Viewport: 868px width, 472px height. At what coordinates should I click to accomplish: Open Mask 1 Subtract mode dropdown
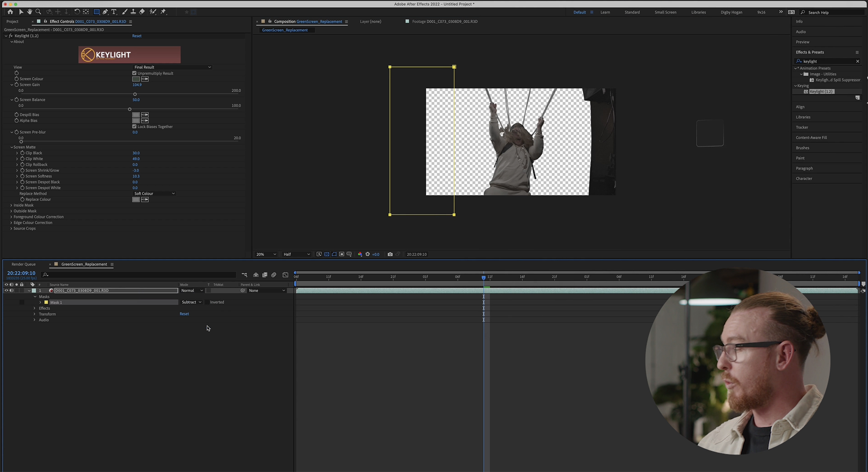[191, 302]
